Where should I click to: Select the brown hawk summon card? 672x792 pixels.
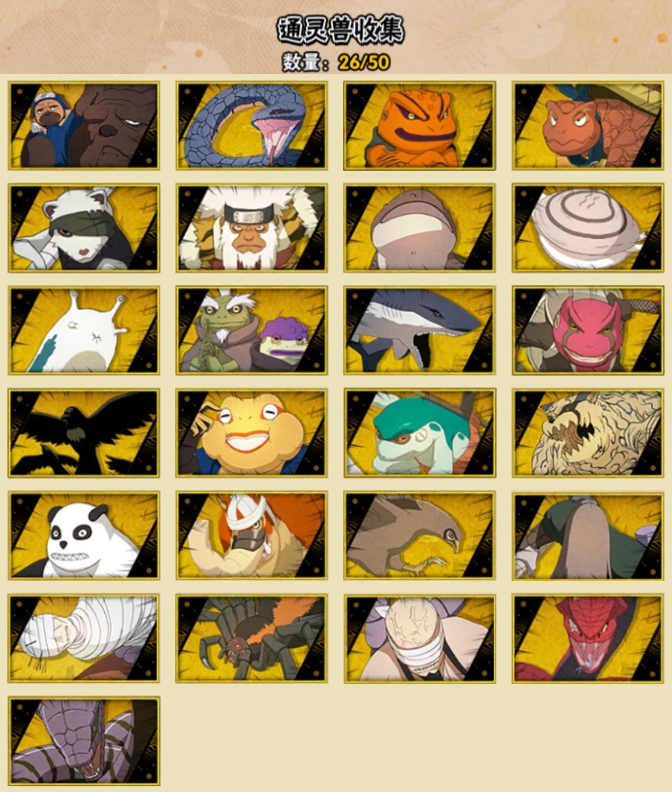(419, 536)
